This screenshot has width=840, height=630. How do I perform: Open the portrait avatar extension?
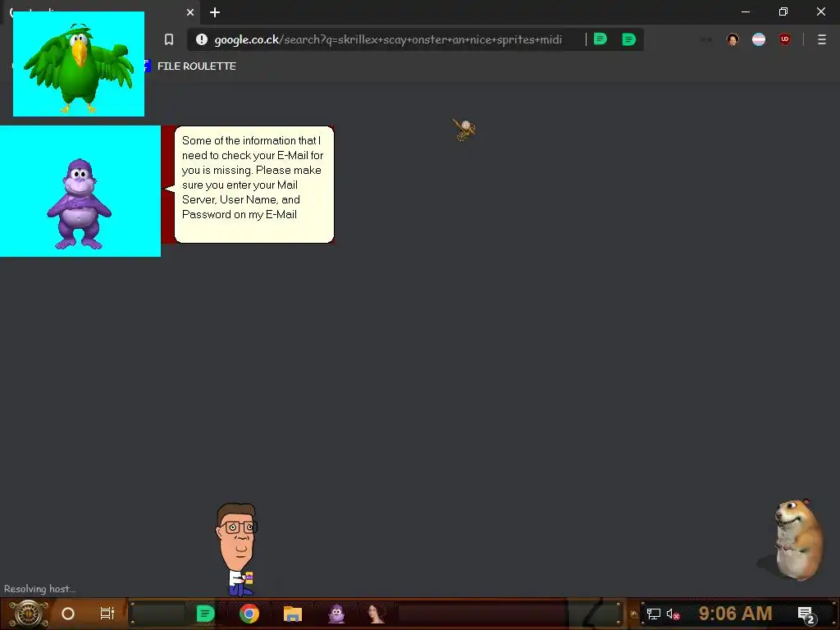(x=733, y=39)
